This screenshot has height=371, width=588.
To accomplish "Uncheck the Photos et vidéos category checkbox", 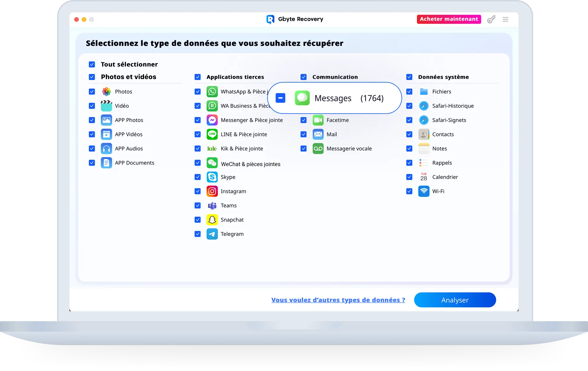I will tap(92, 77).
